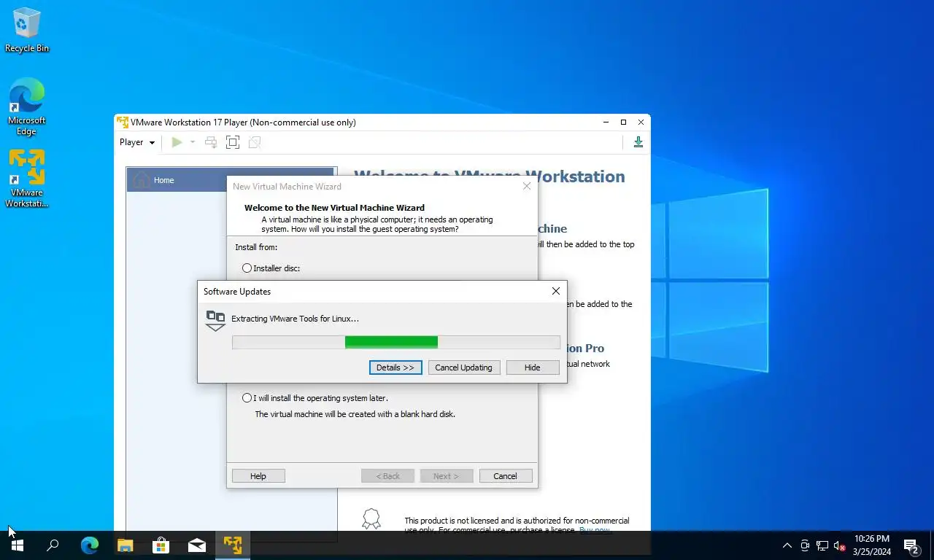Show hidden system tray icons
Screen dimensions: 934x560
point(787,545)
